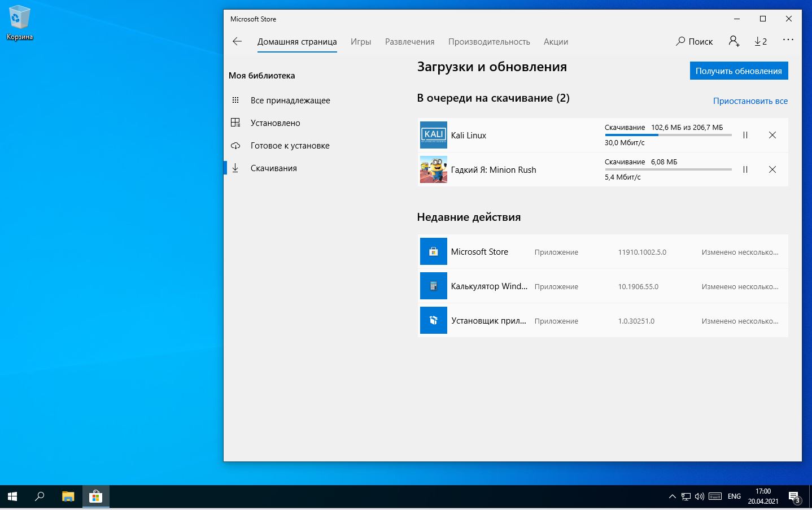812x510 pixels.
Task: Open the Калькулятор Wind... entry
Action: point(603,286)
